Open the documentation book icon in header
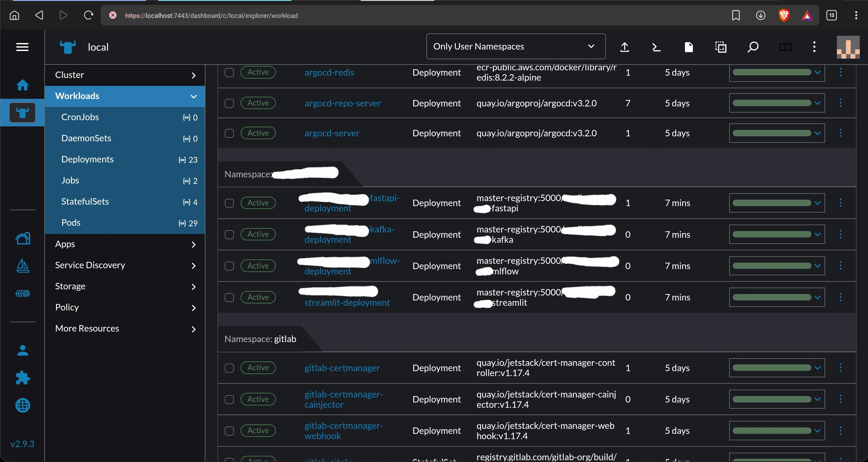 click(x=785, y=47)
